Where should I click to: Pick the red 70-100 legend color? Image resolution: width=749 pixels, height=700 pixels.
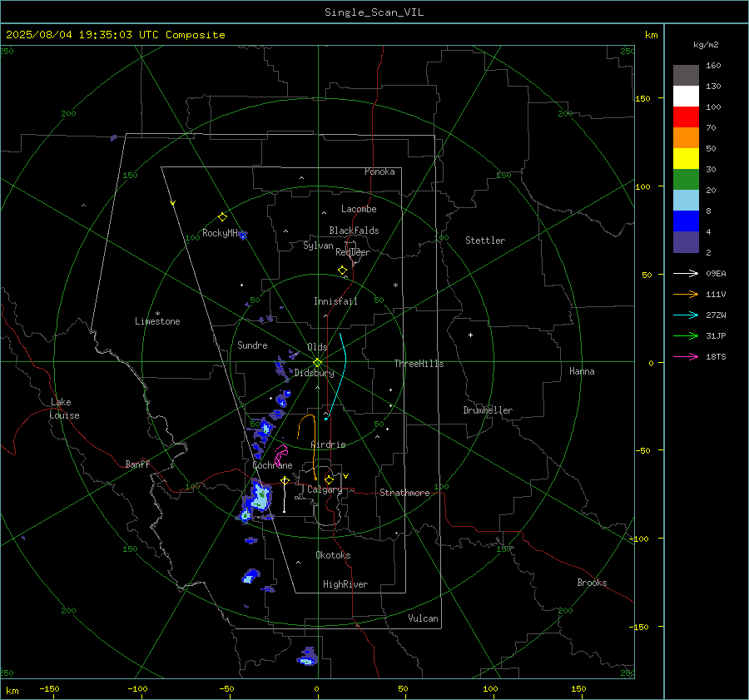[x=686, y=117]
